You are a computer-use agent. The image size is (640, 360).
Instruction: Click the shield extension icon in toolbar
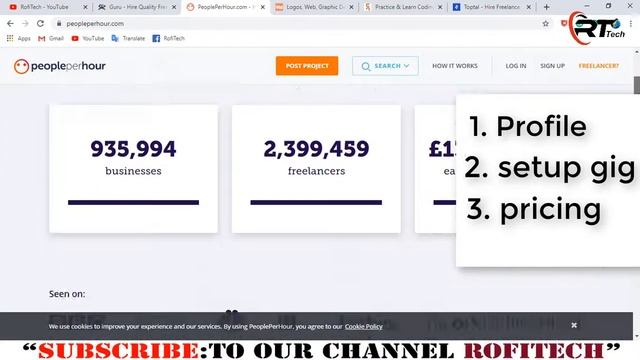[564, 23]
